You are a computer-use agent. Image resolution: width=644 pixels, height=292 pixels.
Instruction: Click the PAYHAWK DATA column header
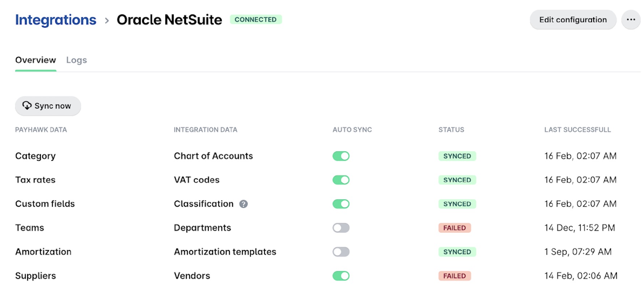pyautogui.click(x=41, y=130)
